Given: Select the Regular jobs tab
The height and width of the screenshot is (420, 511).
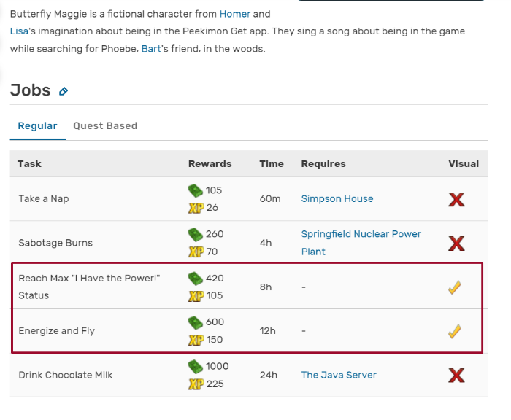Looking at the screenshot, I should [37, 126].
